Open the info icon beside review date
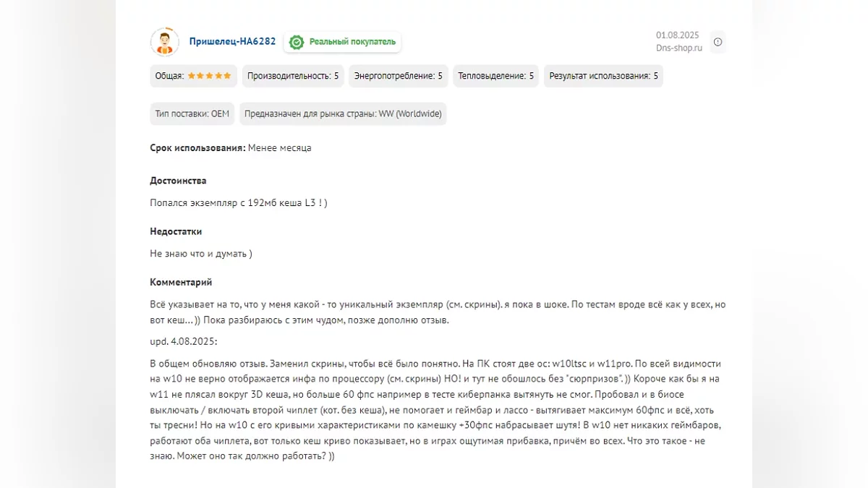 coord(718,42)
